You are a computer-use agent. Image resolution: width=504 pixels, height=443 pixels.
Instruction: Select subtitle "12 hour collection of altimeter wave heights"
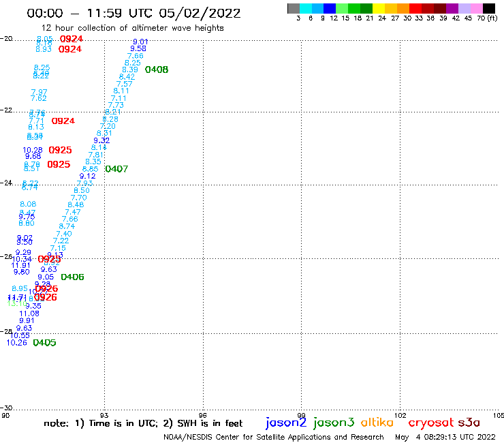[132, 28]
